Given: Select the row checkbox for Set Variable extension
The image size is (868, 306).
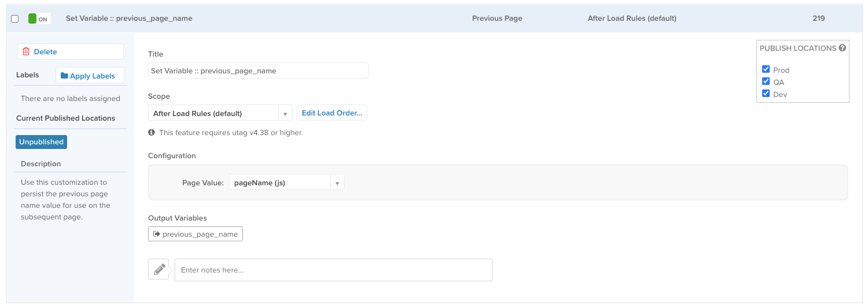Looking at the screenshot, I should tap(15, 18).
